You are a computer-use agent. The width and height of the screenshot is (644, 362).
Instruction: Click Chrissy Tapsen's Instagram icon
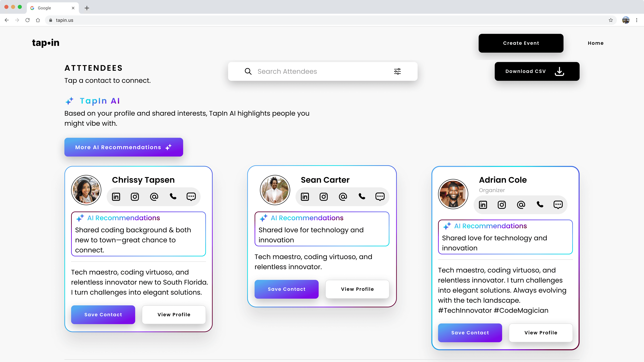[135, 197]
